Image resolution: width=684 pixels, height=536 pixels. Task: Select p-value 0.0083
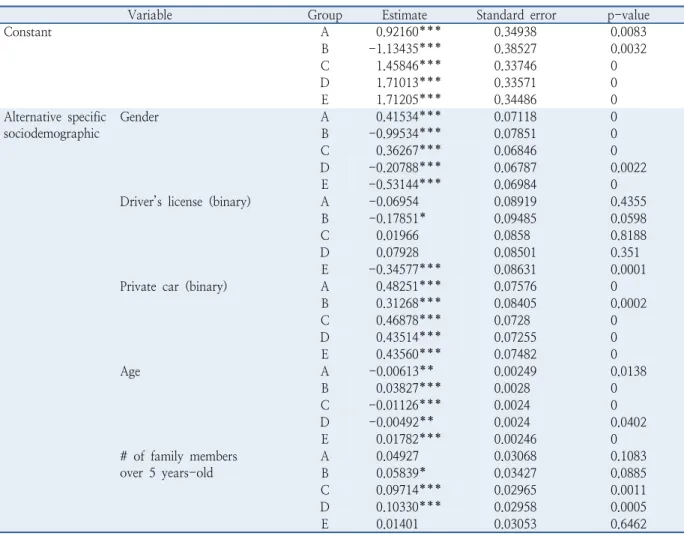628,32
